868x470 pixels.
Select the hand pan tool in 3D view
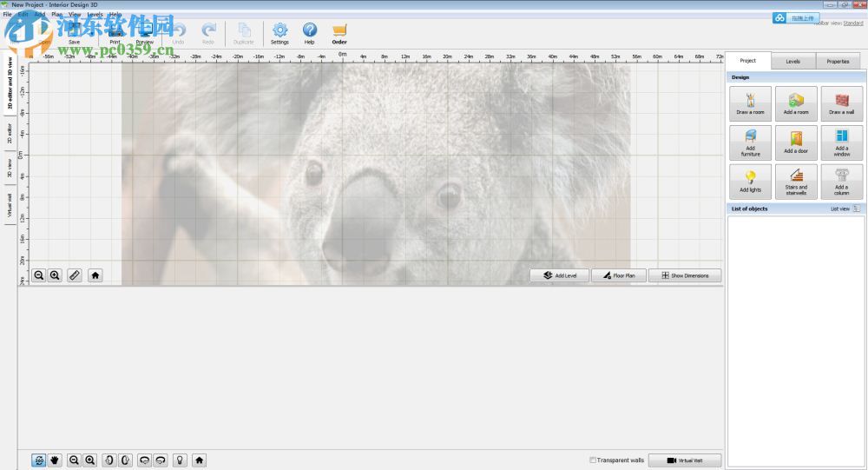pos(55,460)
